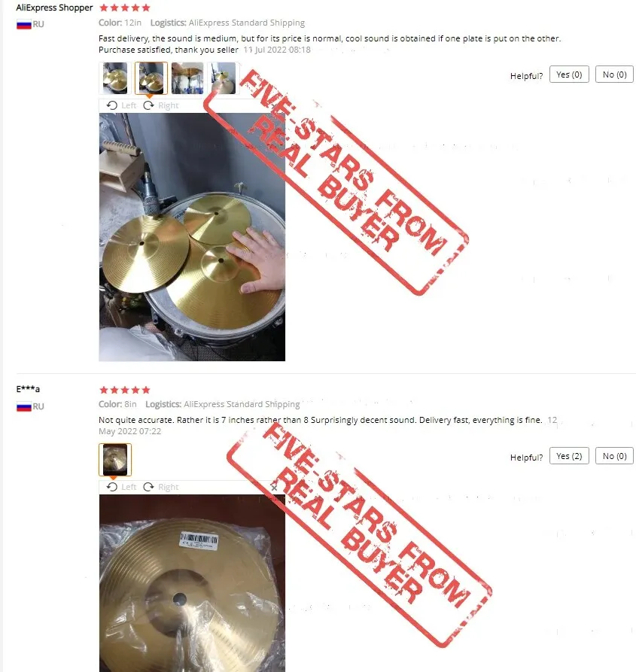The width and height of the screenshot is (636, 672).
Task: Vote Yes (2) on E***a's review
Action: tap(569, 456)
